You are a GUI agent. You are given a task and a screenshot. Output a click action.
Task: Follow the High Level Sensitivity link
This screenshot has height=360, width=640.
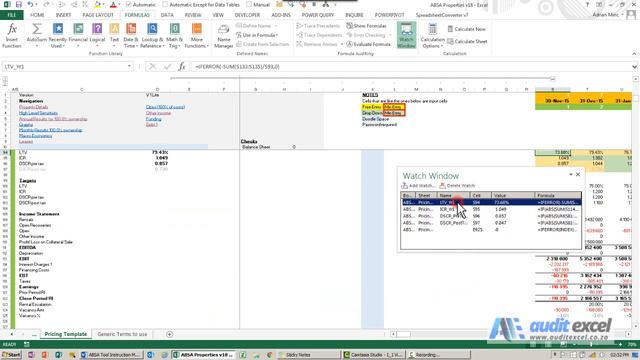38,113
